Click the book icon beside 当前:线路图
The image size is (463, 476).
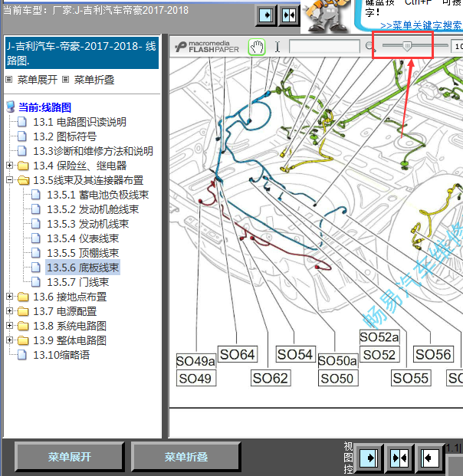11,107
